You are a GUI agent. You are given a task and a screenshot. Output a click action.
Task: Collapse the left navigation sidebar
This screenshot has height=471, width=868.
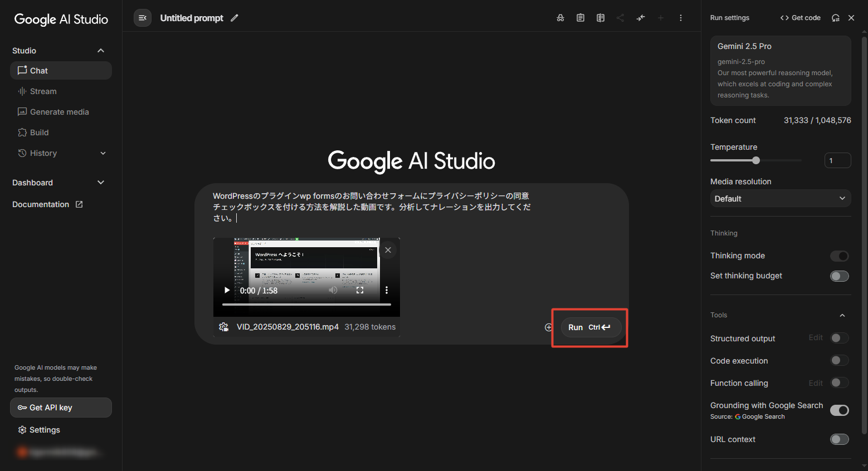click(x=143, y=18)
